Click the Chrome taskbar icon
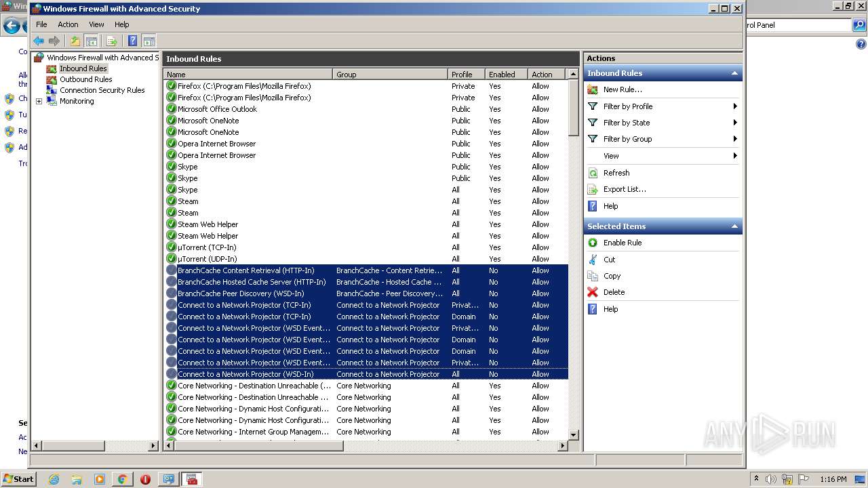The height and width of the screenshot is (488, 868). pyautogui.click(x=122, y=479)
